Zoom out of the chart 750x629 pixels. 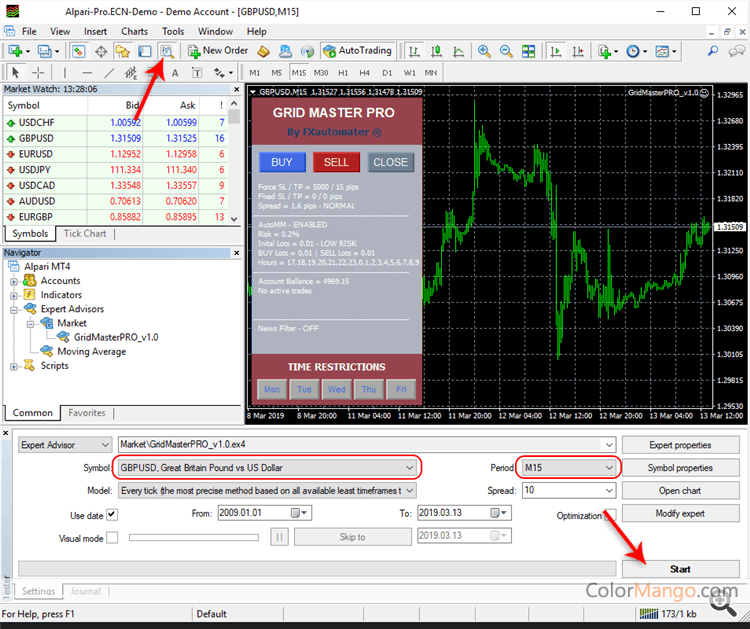[x=506, y=51]
